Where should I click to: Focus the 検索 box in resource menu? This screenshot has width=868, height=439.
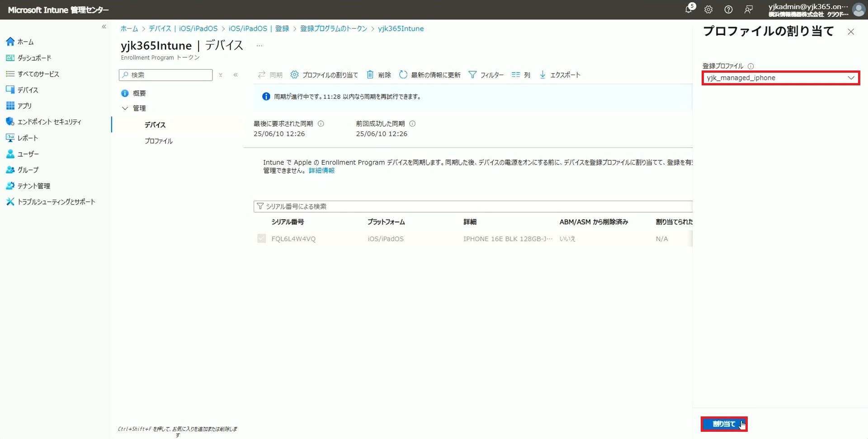pos(166,75)
